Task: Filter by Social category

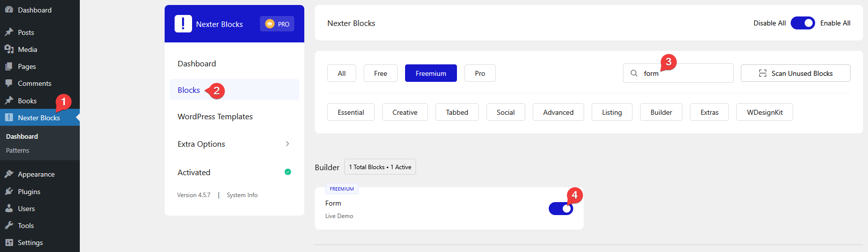Action: (x=506, y=112)
